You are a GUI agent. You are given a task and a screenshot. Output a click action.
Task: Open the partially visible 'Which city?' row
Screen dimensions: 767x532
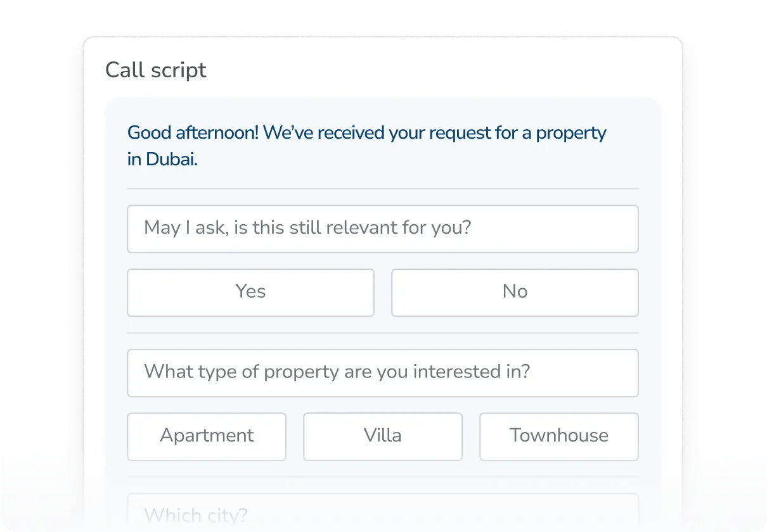(x=382, y=514)
